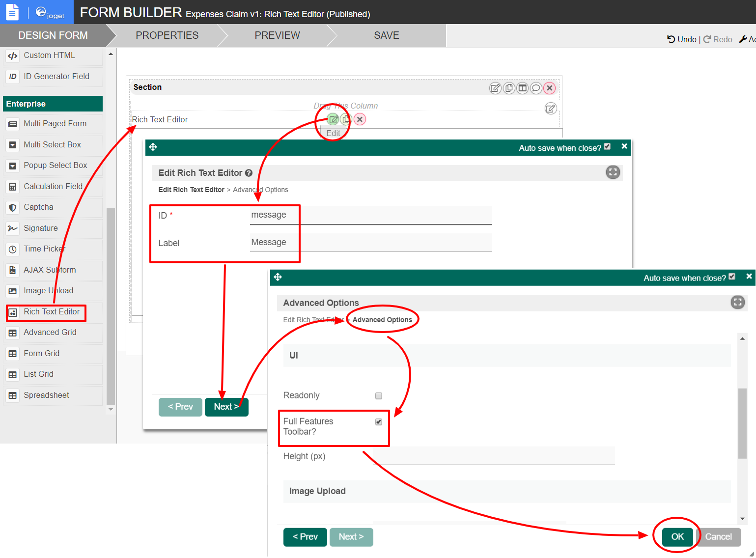This screenshot has height=558, width=756.
Task: Select the Signature element icon
Action: [12, 228]
